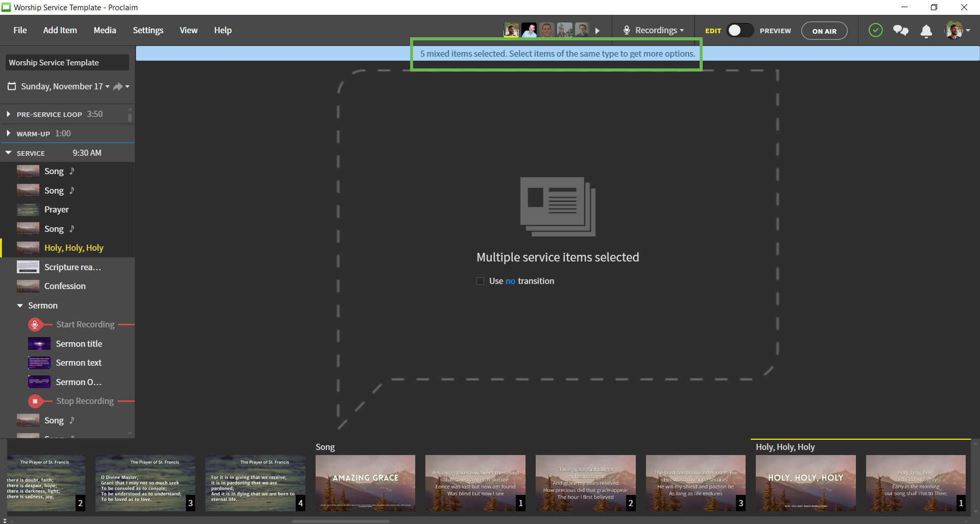Check the 'Use no transition' checkbox
Screen dimensions: 980x524
[x=480, y=281]
